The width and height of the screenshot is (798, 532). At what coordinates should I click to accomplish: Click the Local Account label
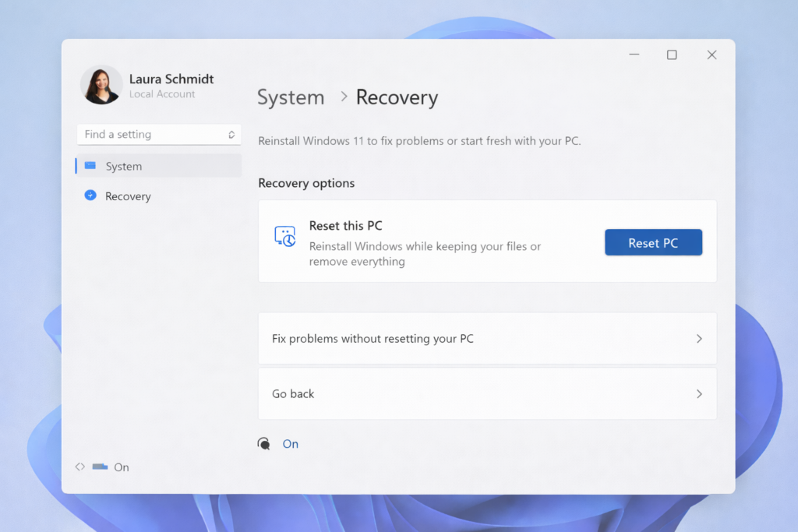(162, 94)
